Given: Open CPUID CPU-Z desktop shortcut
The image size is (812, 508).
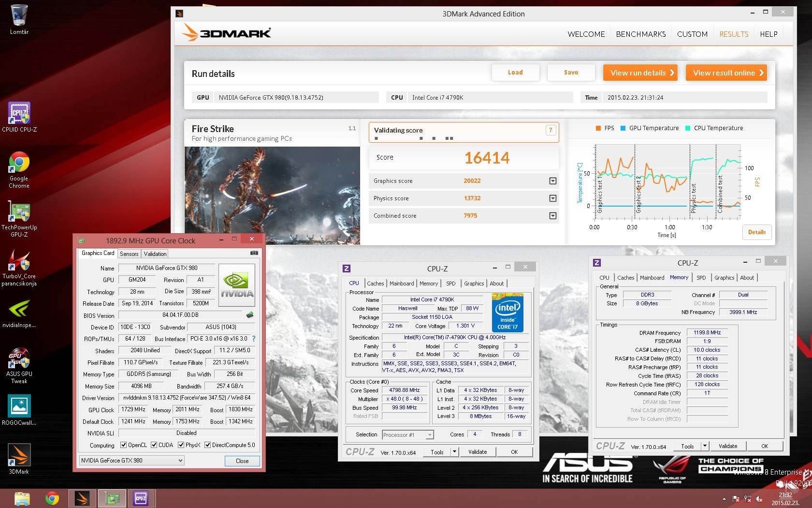Looking at the screenshot, I should (x=19, y=117).
